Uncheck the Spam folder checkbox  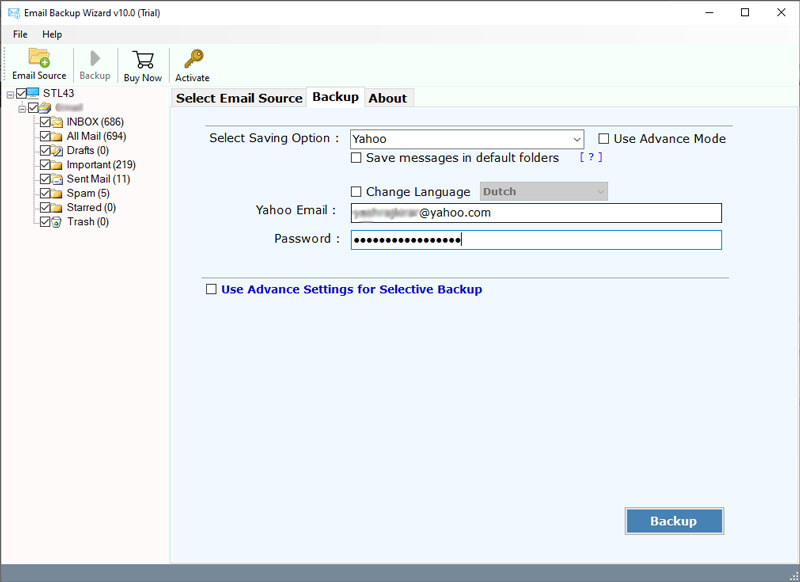[x=44, y=193]
